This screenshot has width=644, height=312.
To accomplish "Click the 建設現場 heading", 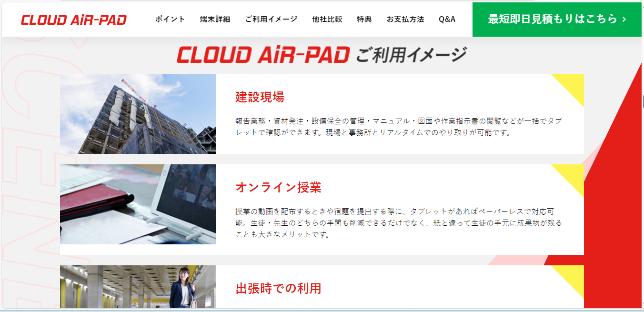I will (x=260, y=97).
